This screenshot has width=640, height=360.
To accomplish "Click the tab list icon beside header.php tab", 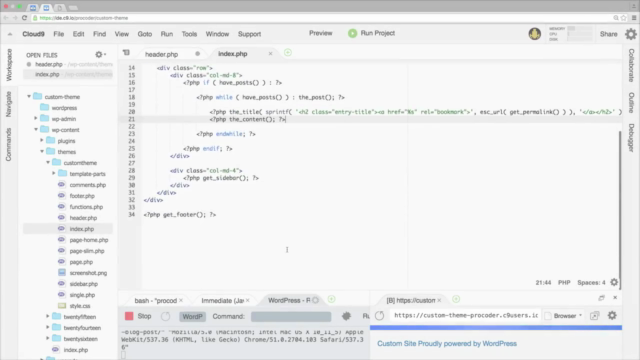I will tap(126, 53).
